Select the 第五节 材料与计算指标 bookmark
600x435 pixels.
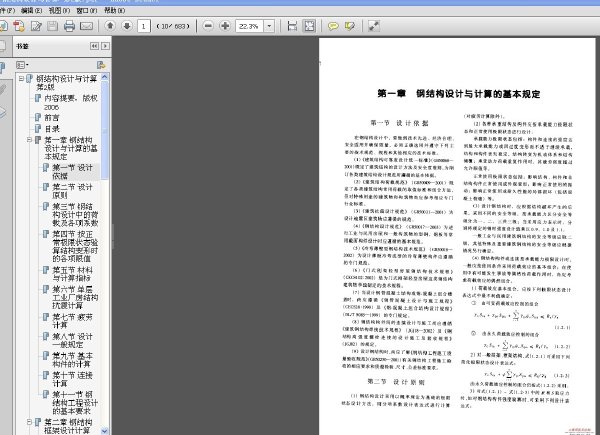point(73,274)
